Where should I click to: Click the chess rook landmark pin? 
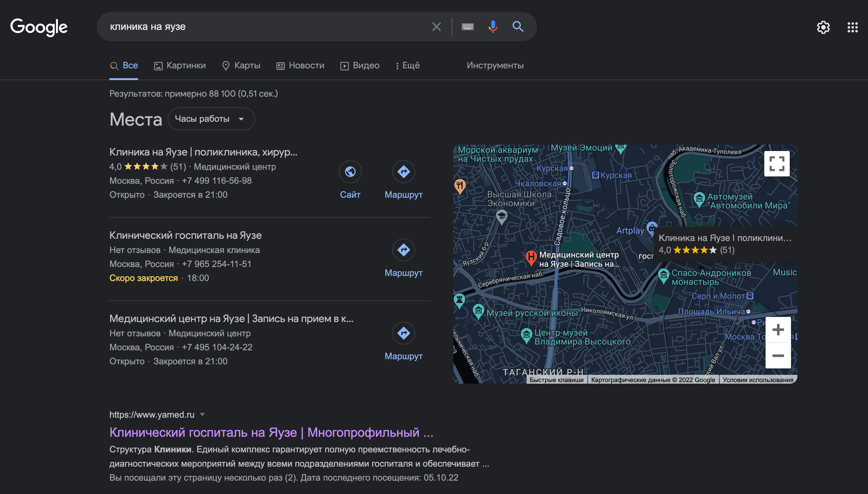coord(459,301)
